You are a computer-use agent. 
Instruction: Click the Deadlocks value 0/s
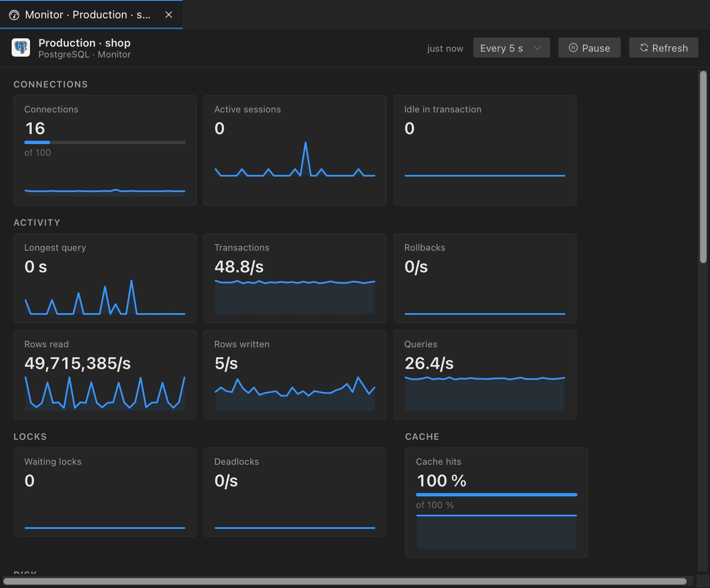tap(226, 481)
